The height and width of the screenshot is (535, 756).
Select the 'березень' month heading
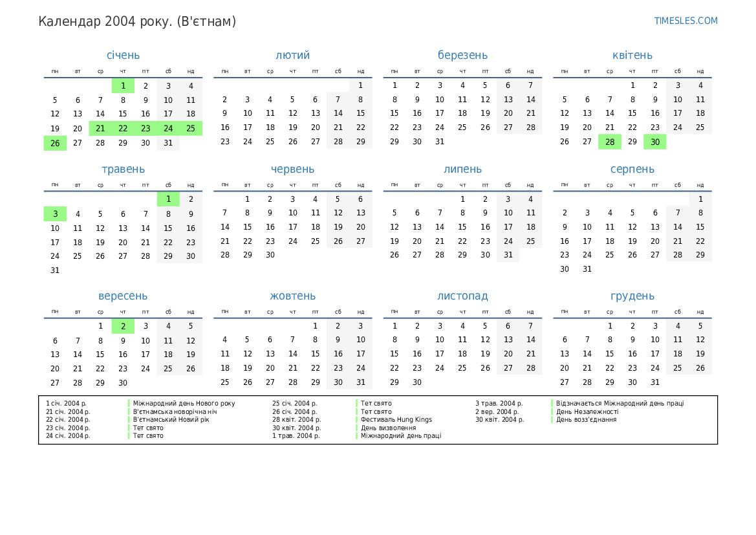tap(462, 55)
